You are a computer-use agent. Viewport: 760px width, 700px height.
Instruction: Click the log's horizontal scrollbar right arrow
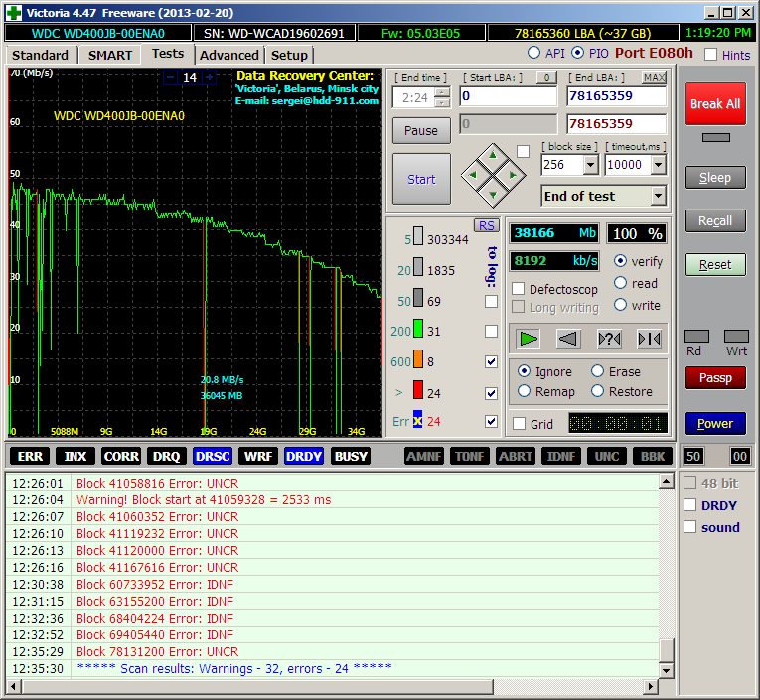[x=651, y=686]
